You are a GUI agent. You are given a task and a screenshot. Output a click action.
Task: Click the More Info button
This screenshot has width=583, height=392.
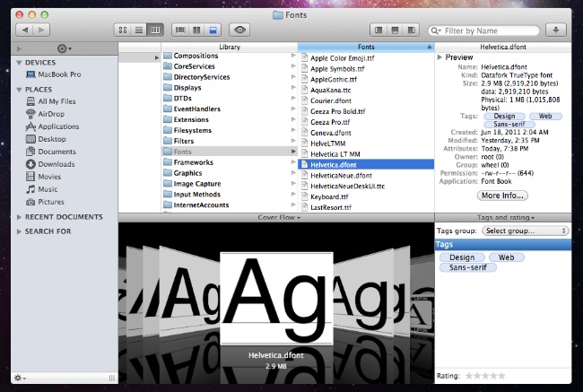click(x=503, y=195)
